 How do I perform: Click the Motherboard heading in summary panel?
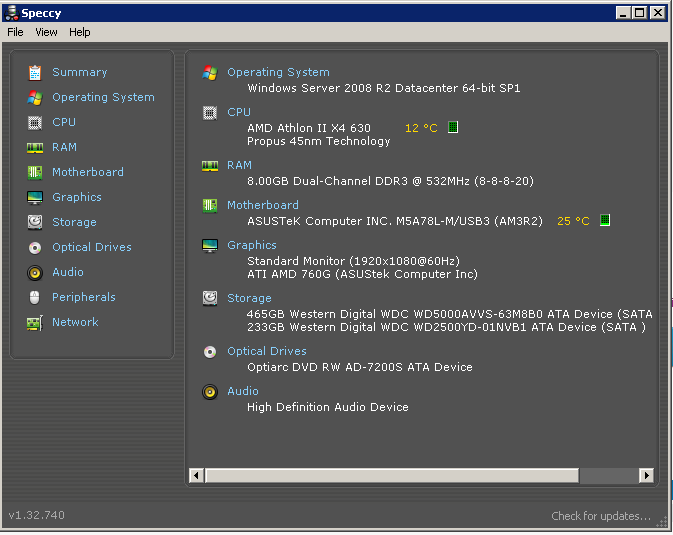263,205
